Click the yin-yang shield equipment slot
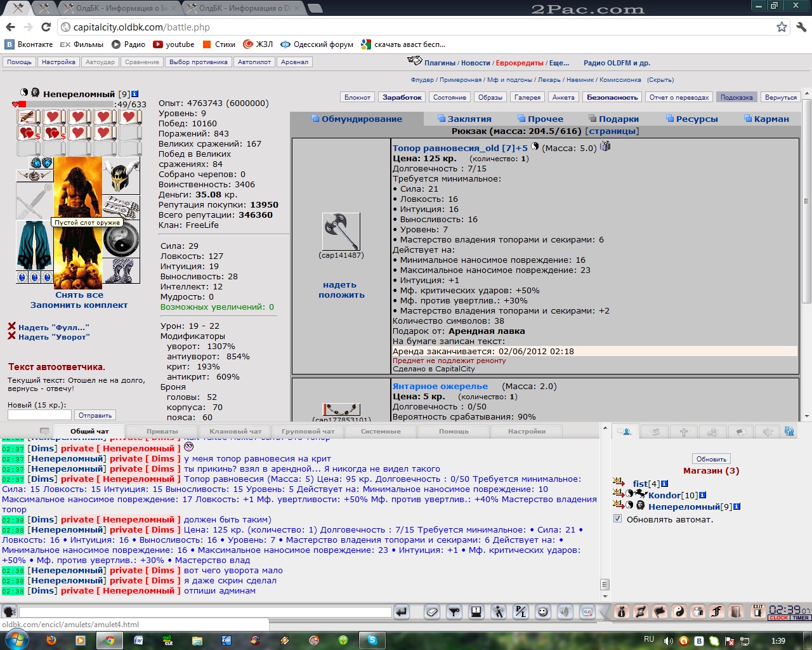The height and width of the screenshot is (650, 812). point(121,239)
